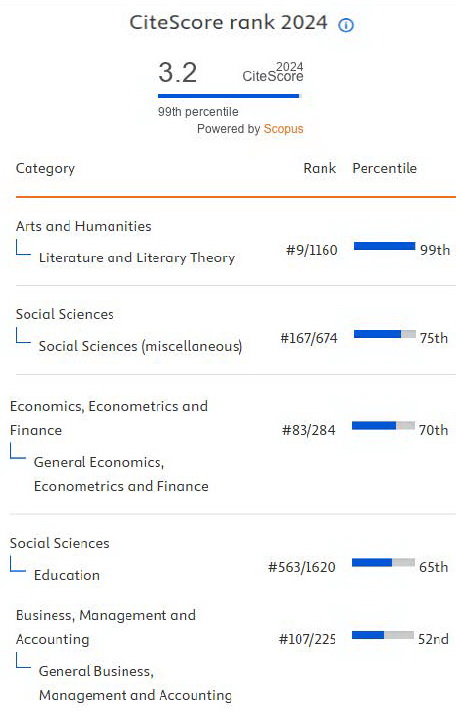Click rank #9/1160
Viewport: 456px width, 712px height.
(312, 250)
